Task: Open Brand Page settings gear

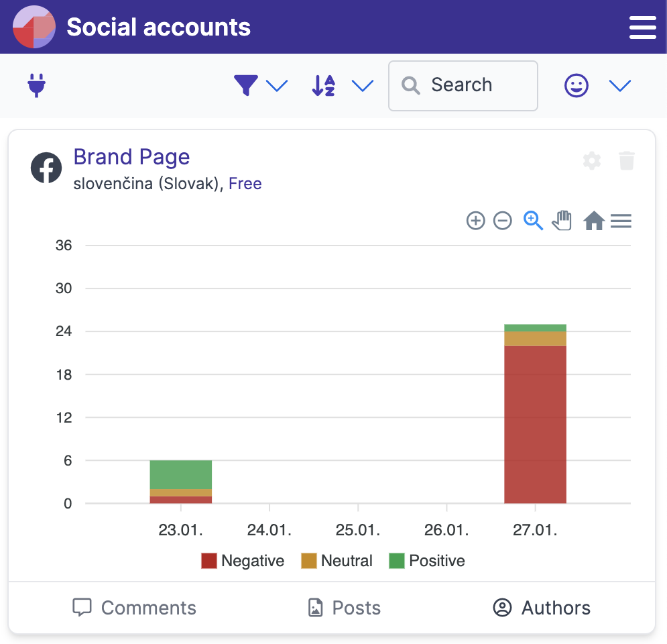Action: coord(592,161)
